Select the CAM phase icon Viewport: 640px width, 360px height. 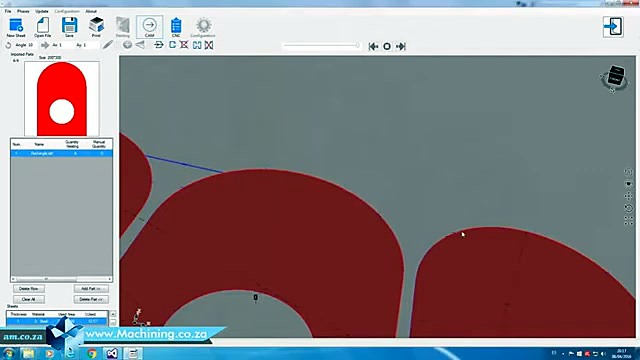(149, 26)
